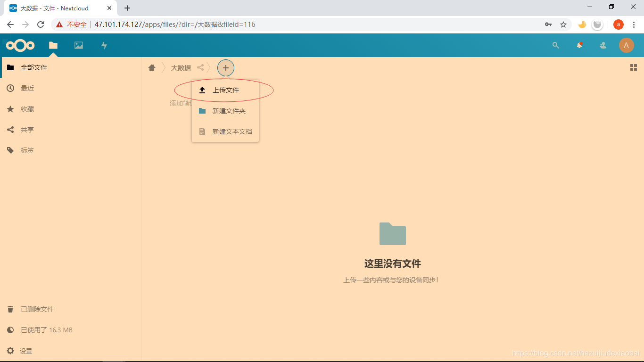This screenshot has height=362, width=644.
Task: Open the Files app folder icon
Action: click(x=53, y=45)
